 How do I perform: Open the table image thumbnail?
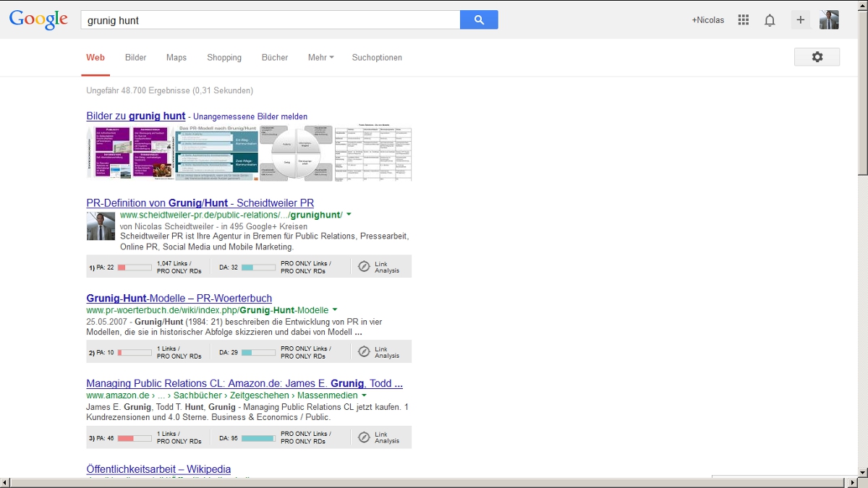(x=373, y=153)
